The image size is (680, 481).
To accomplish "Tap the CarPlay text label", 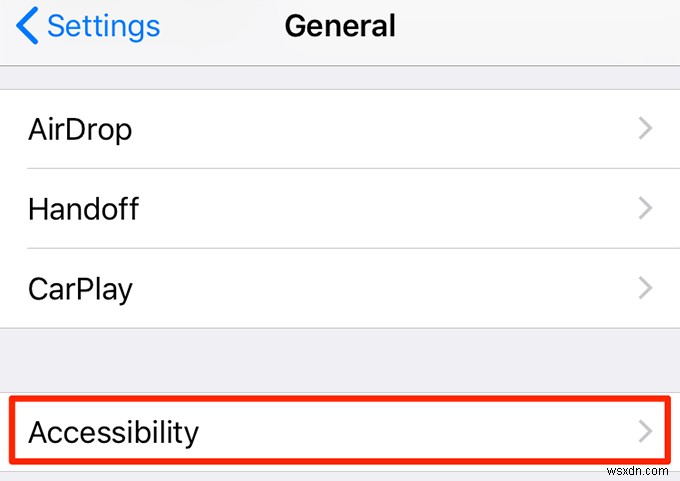I will [x=80, y=289].
